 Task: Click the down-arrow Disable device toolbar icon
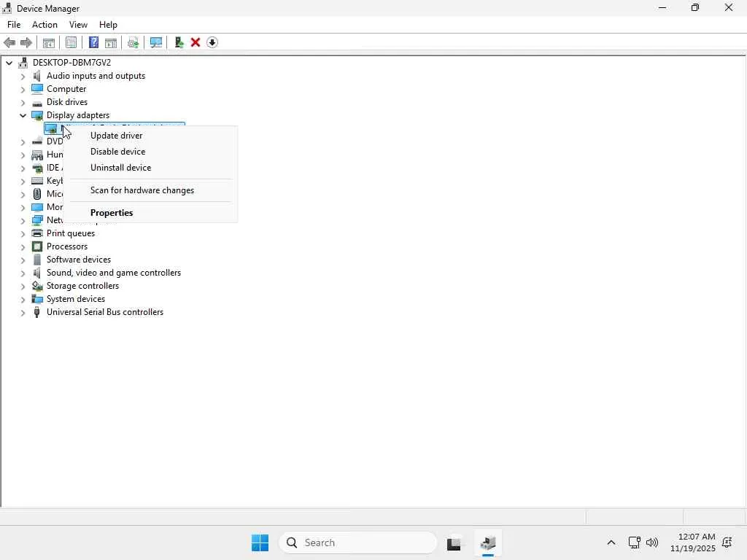[212, 42]
